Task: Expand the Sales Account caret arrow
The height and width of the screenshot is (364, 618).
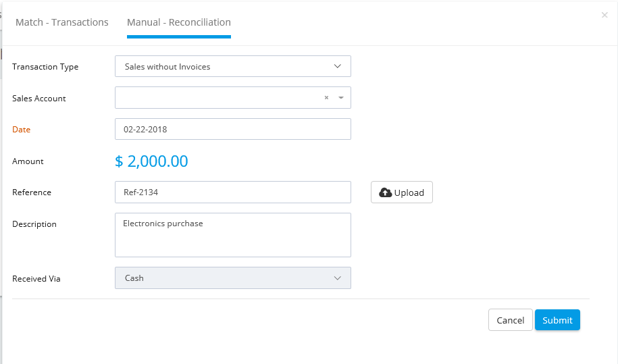Action: coord(341,98)
